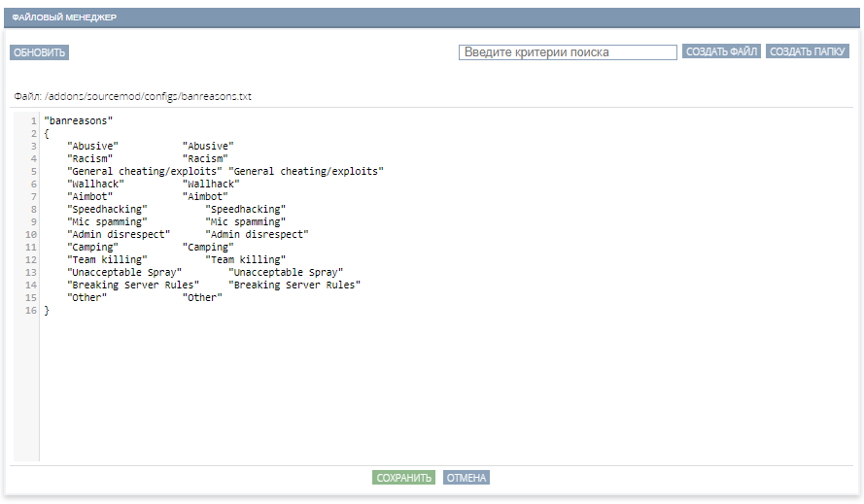864x504 pixels.
Task: Save the file with СОХРАНИТЬ button
Action: click(404, 478)
